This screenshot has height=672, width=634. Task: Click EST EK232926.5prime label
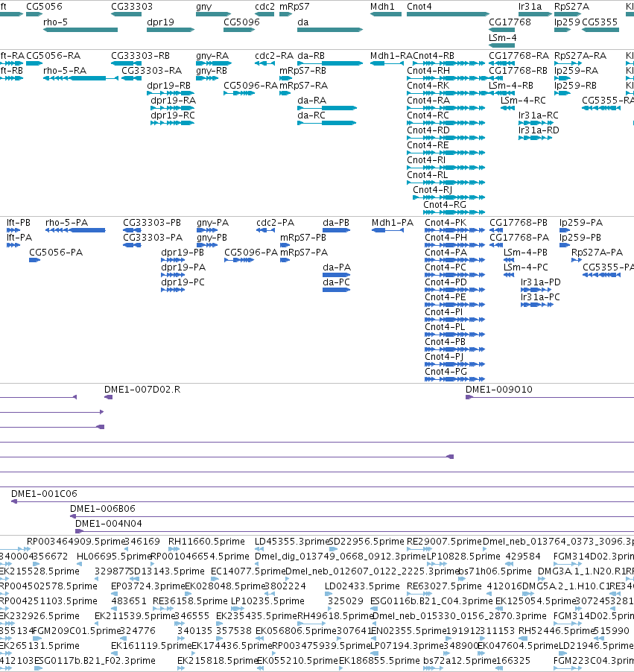click(x=40, y=616)
